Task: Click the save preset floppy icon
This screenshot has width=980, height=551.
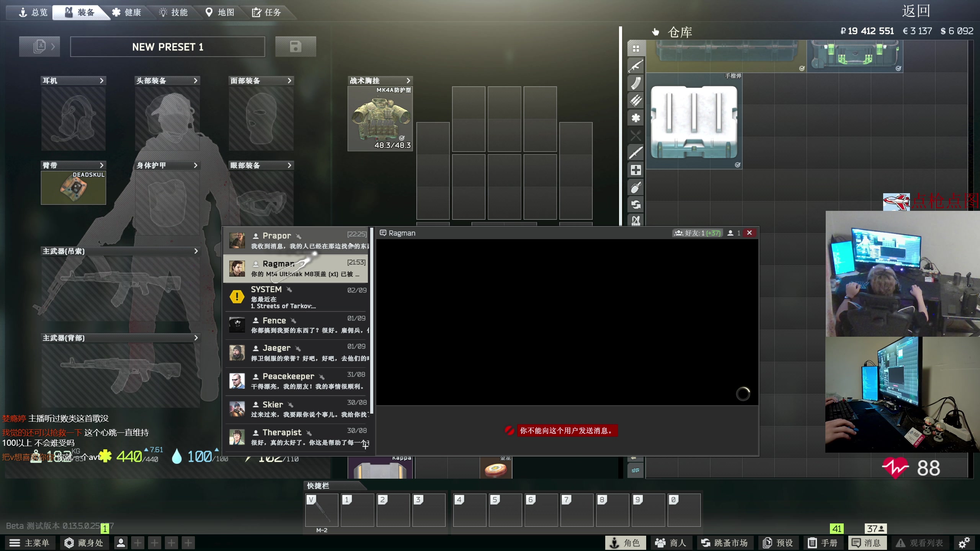Action: click(x=296, y=47)
